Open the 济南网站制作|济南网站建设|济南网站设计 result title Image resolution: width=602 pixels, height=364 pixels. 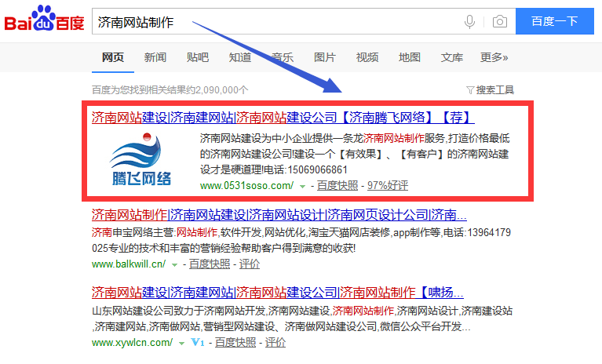coord(279,215)
